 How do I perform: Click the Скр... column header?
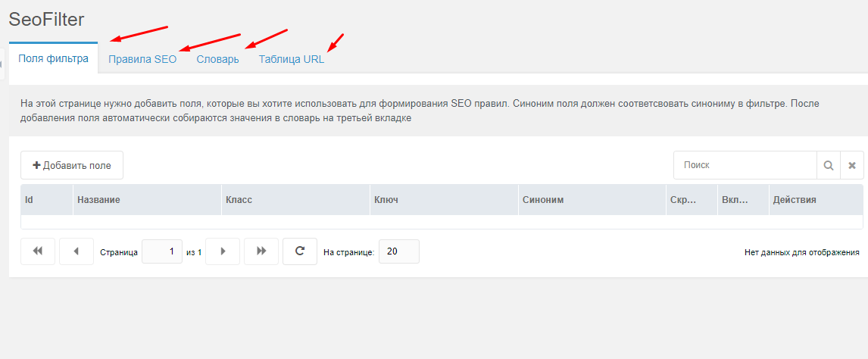click(692, 200)
